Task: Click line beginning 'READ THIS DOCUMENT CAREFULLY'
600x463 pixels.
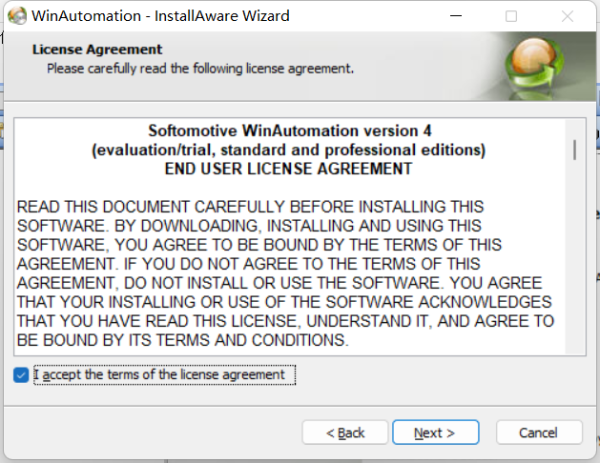Action: (250, 207)
